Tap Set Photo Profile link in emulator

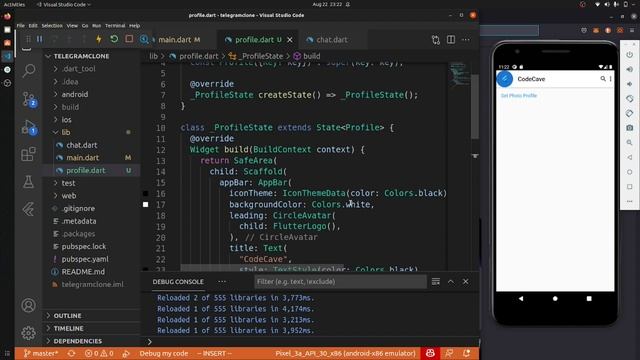coord(519,96)
